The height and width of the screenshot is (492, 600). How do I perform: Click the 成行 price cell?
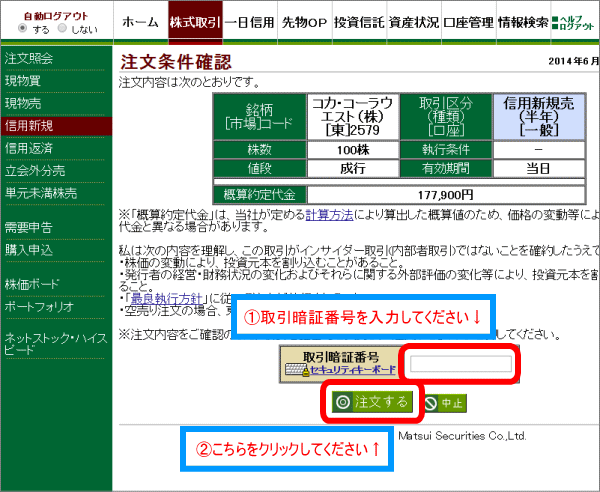point(353,169)
